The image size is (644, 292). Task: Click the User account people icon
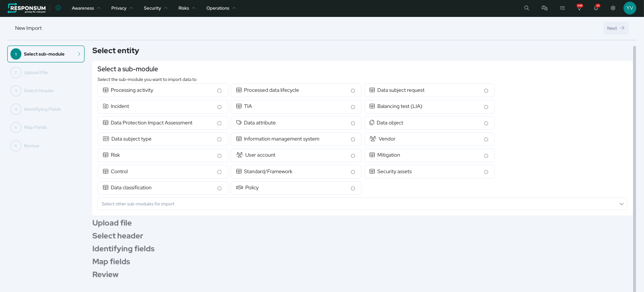239,155
